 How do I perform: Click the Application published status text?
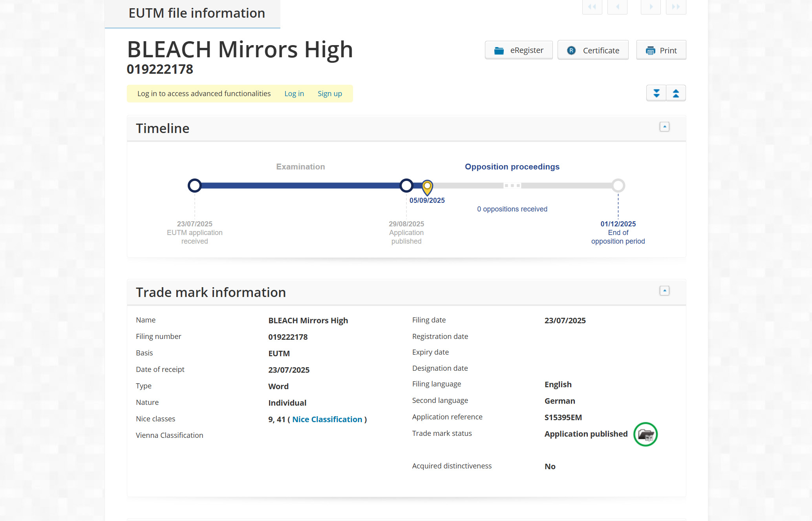tap(586, 434)
